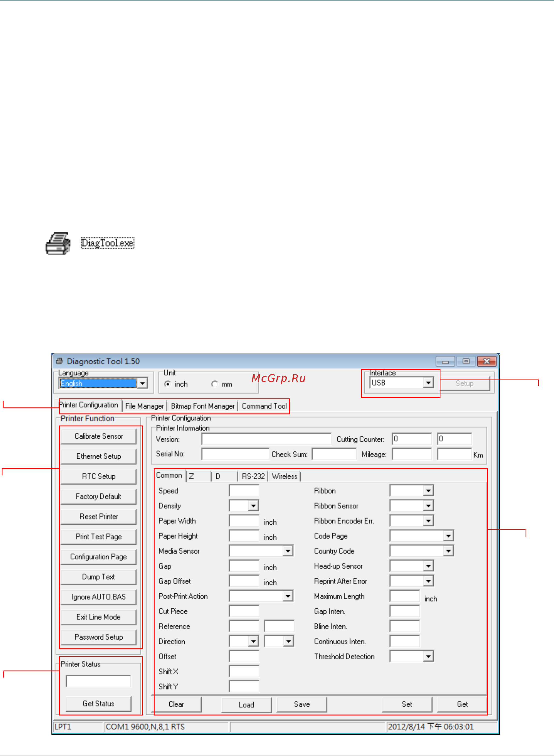Switch to the Printer Configuration tab

click(89, 405)
